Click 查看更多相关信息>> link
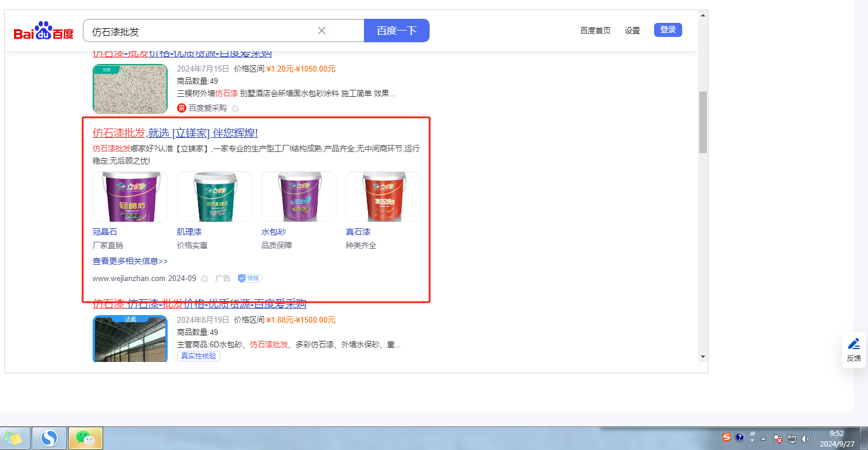The width and height of the screenshot is (868, 450). coord(130,261)
